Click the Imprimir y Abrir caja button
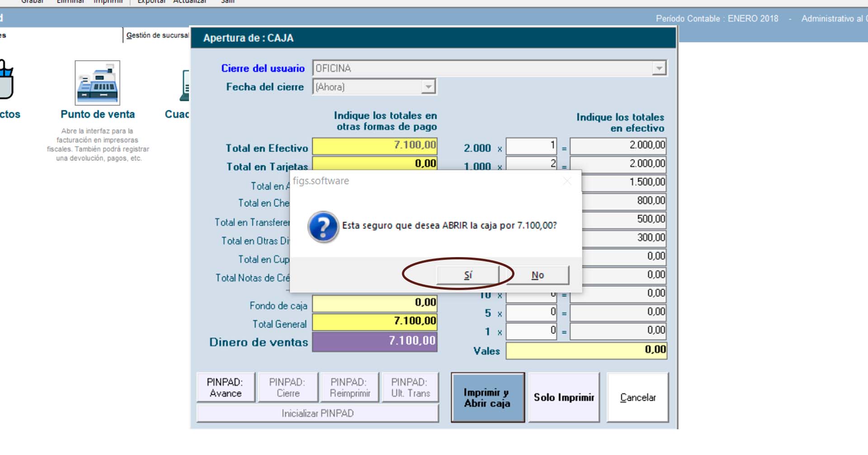The height and width of the screenshot is (455, 868). (x=487, y=398)
